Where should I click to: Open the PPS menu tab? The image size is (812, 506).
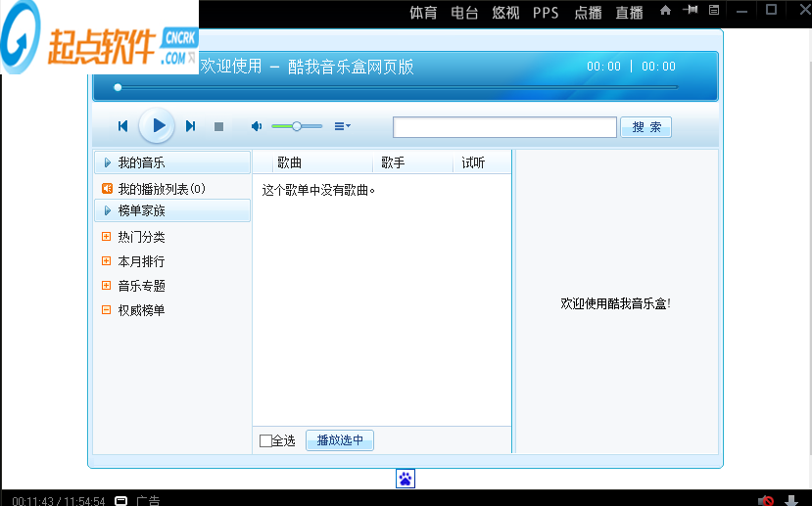coord(546,13)
